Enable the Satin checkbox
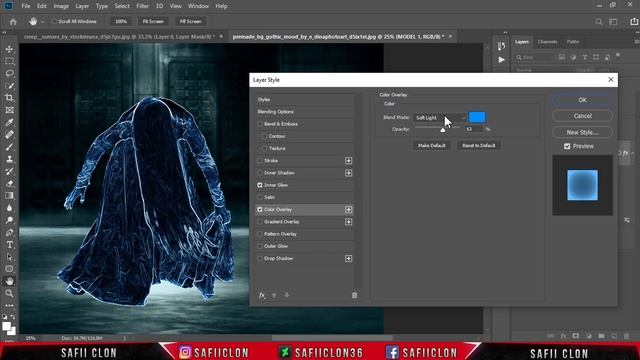This screenshot has width=640, height=360. pos(260,197)
